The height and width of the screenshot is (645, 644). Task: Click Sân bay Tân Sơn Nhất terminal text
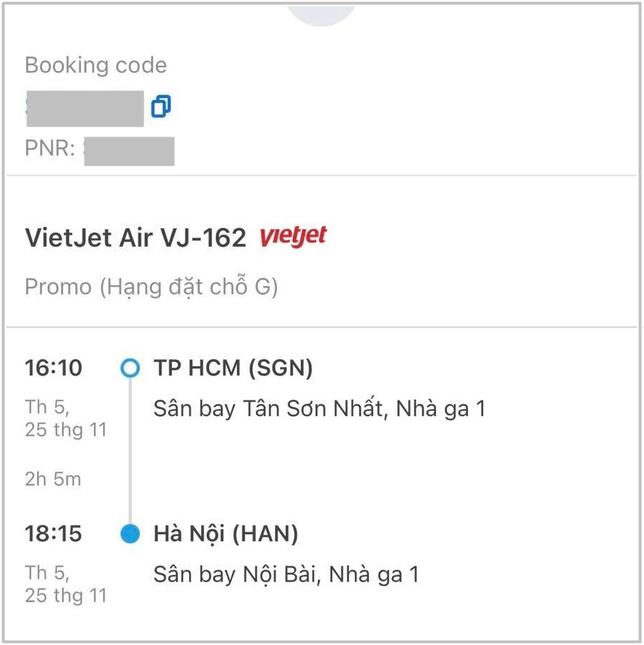[x=319, y=410]
